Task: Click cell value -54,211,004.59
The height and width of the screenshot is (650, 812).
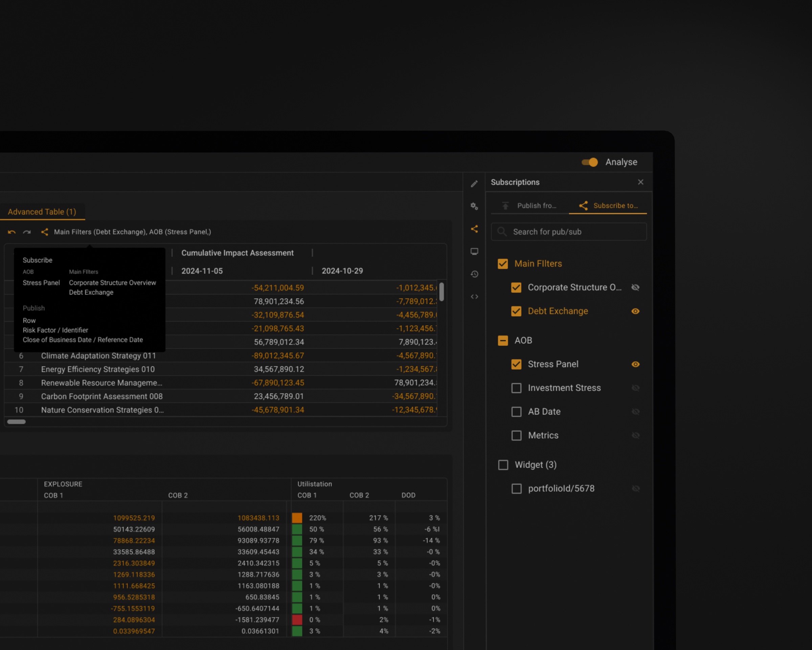Action: click(277, 288)
